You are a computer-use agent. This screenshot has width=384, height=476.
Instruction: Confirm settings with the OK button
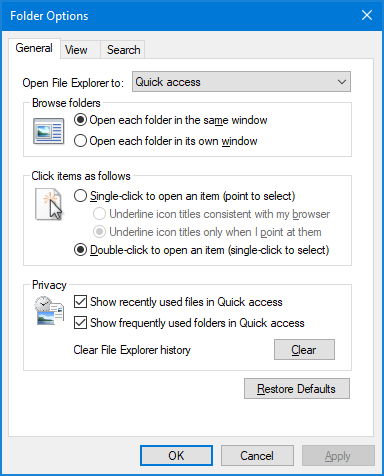[176, 456]
